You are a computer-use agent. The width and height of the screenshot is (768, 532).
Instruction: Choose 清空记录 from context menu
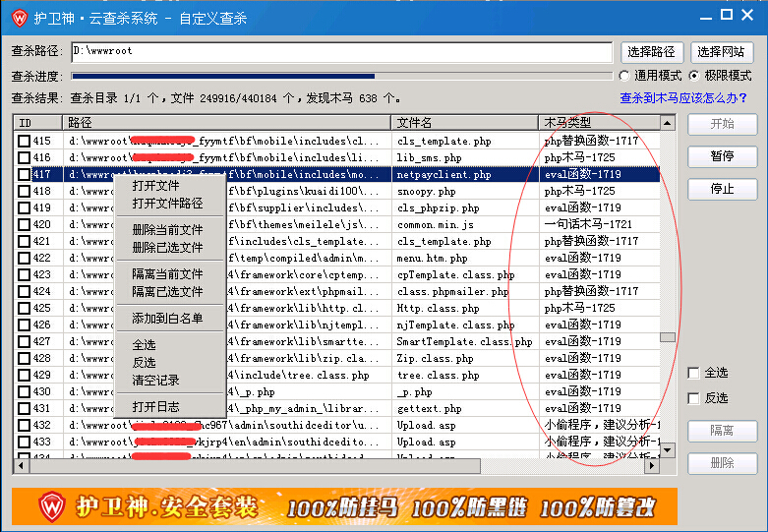[155, 381]
